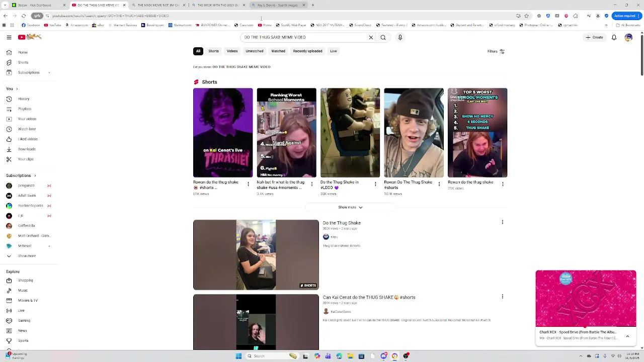Run search with the magnifier button
This screenshot has width=644, height=362.
tap(383, 37)
